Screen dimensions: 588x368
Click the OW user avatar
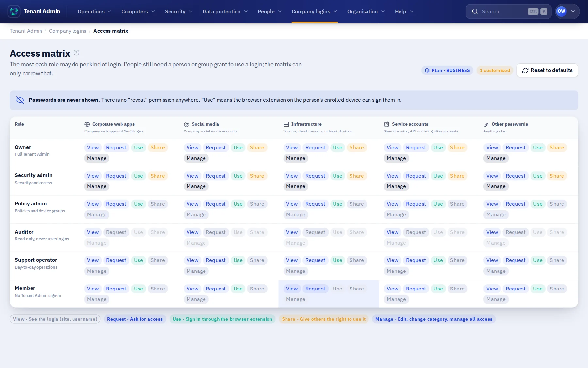click(561, 11)
